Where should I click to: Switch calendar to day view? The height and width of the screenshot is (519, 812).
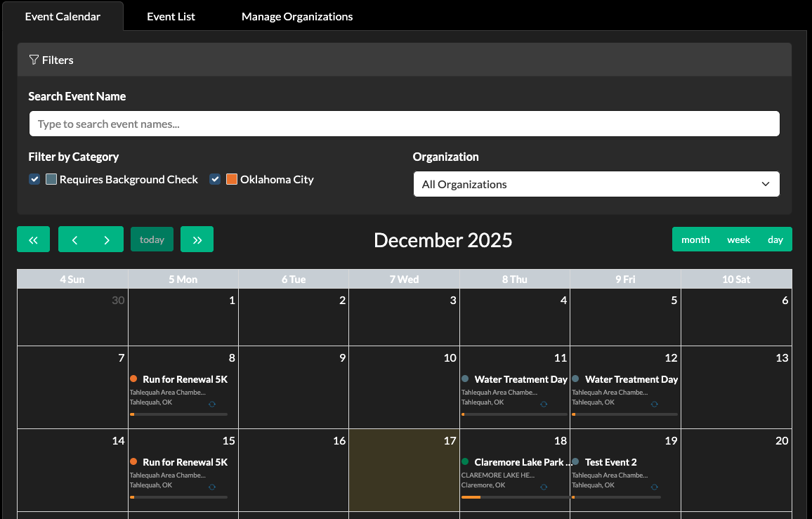pos(775,239)
